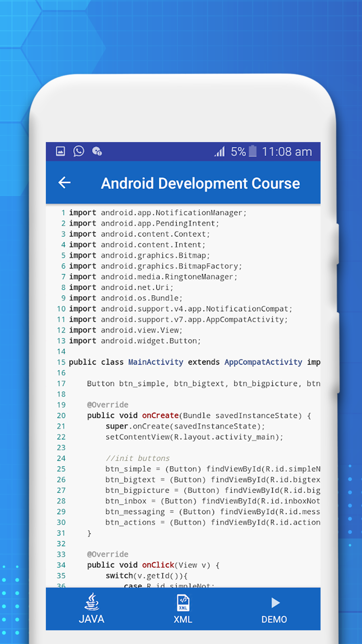Click the Android Development Course title
The image size is (362, 644).
pos(200,184)
